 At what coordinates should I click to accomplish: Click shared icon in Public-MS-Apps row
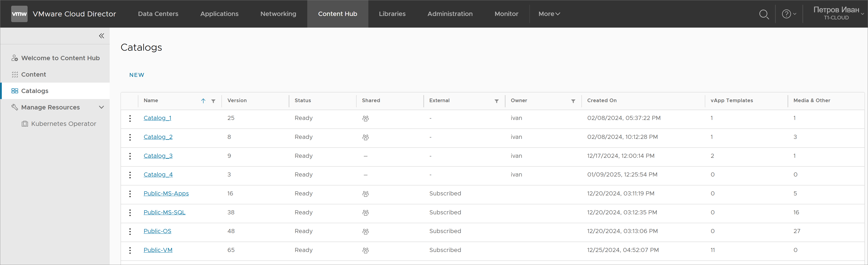pos(365,194)
